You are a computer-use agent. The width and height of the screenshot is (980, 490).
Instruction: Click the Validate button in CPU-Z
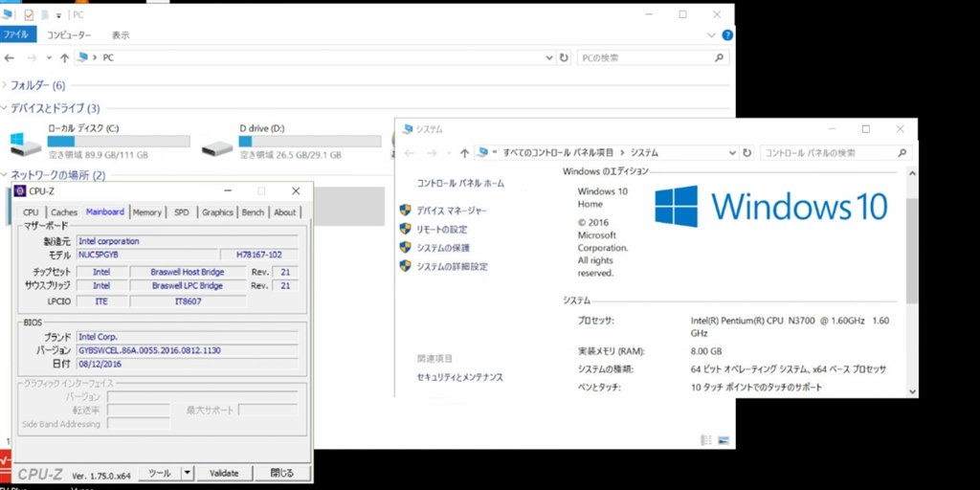(224, 473)
